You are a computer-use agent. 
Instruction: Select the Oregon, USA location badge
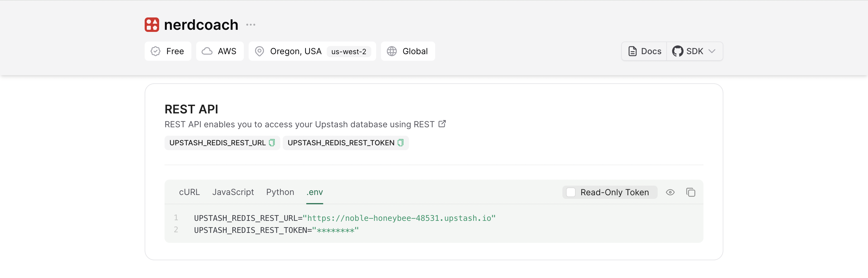pos(295,51)
